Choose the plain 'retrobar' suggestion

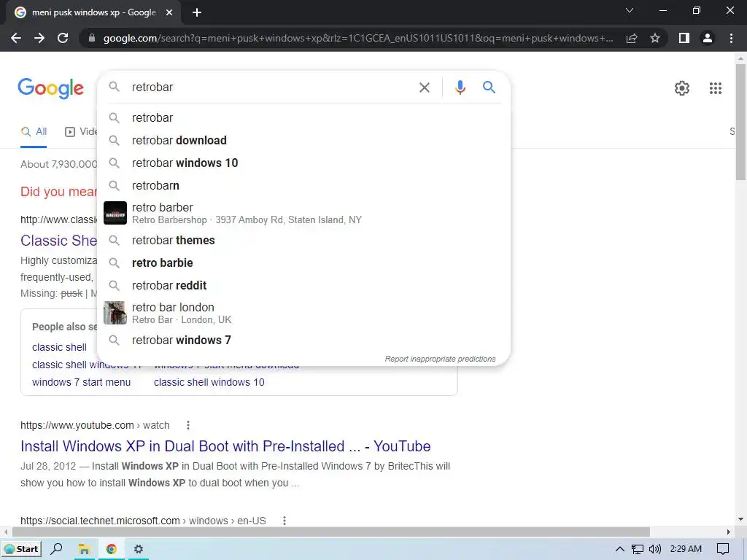[303, 117]
